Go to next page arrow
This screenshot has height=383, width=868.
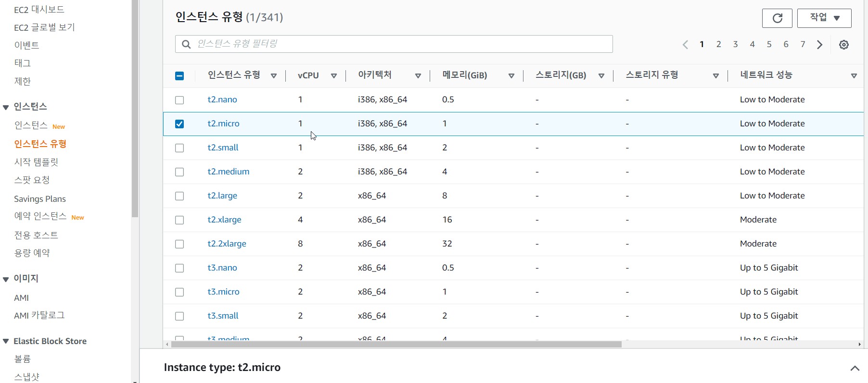click(x=820, y=45)
